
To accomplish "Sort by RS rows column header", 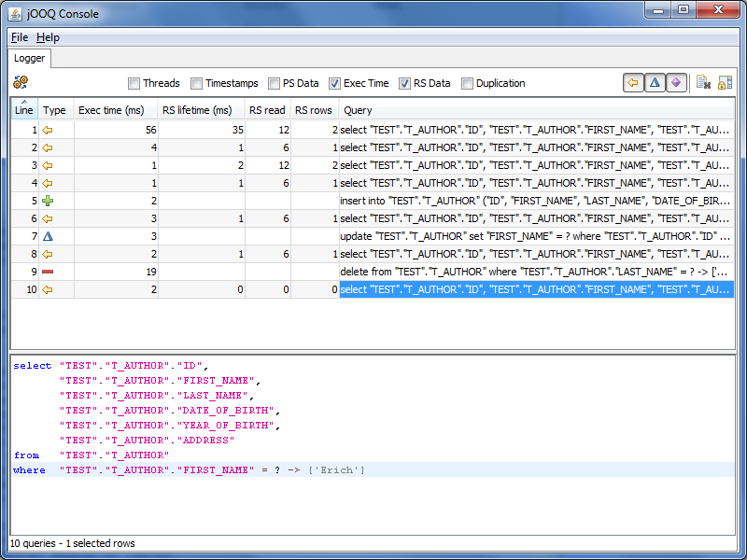I will coord(315,109).
